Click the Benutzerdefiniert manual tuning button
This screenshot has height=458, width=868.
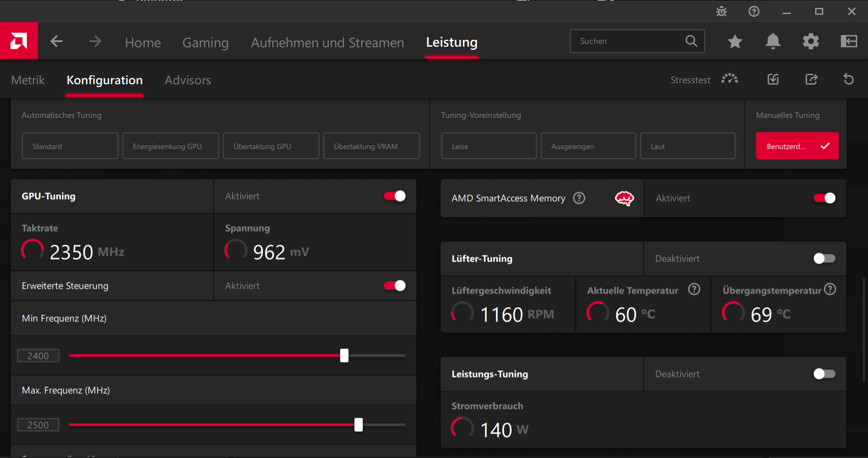pyautogui.click(x=797, y=146)
